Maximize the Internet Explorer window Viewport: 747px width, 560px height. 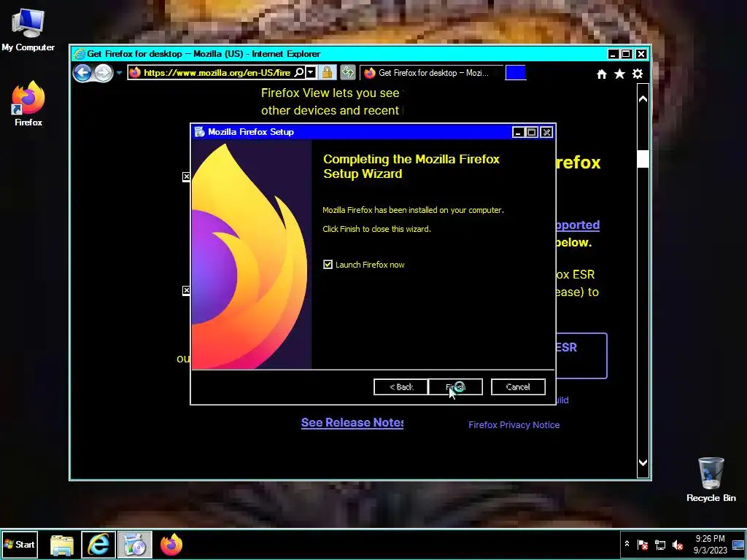tap(627, 54)
